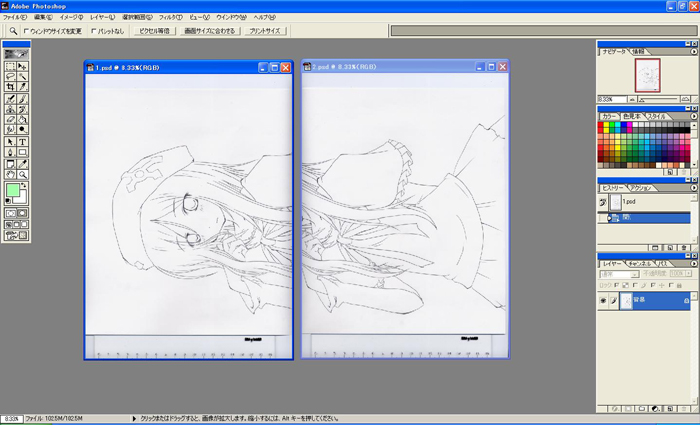Select the Path Component Selection tool

10,142
